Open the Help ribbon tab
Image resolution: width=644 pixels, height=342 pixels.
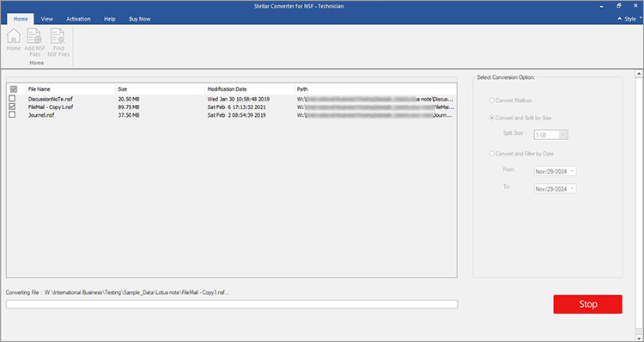click(110, 19)
